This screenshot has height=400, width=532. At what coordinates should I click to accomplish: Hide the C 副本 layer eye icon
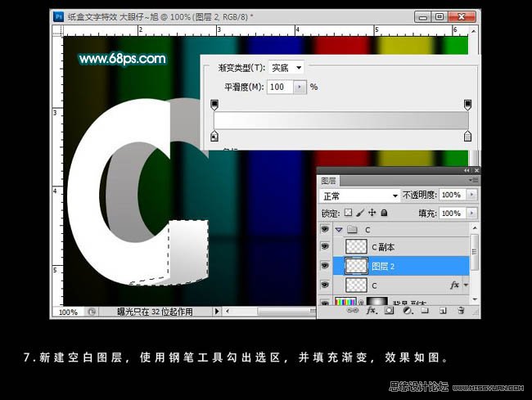[325, 246]
